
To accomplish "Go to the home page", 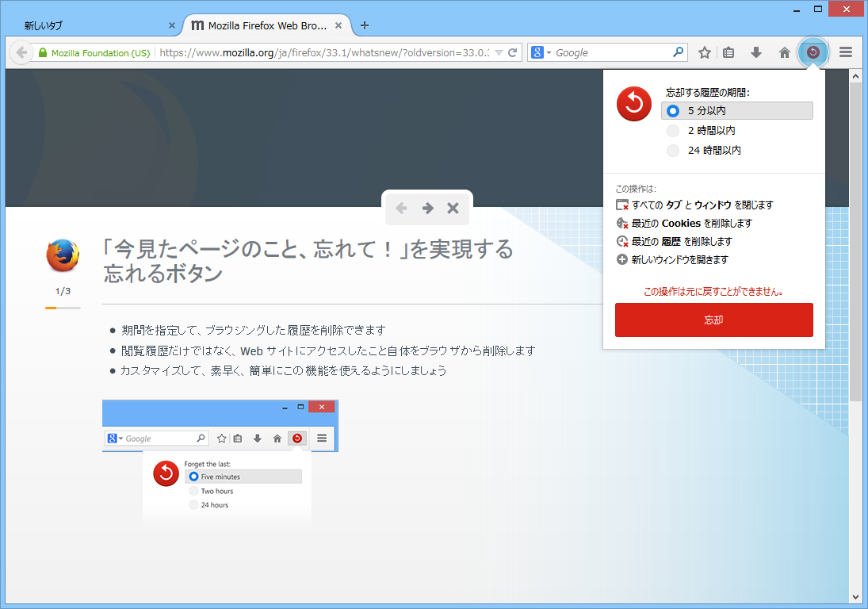I will pos(783,52).
